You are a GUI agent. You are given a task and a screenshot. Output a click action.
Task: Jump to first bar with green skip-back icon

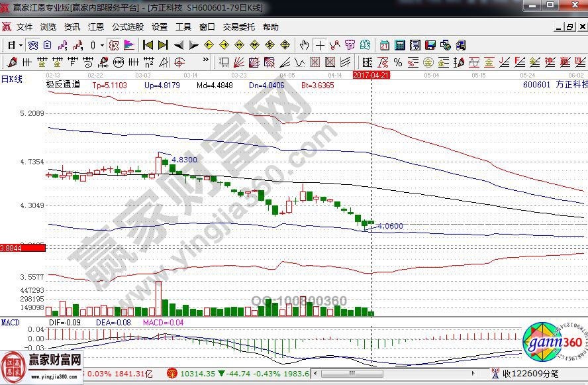[148, 45]
